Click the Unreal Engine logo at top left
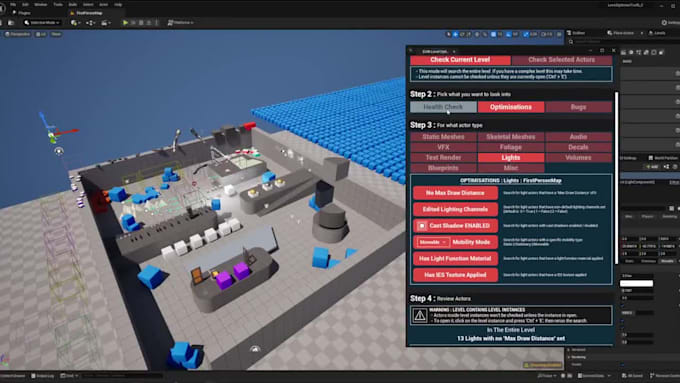 coord(2,9)
